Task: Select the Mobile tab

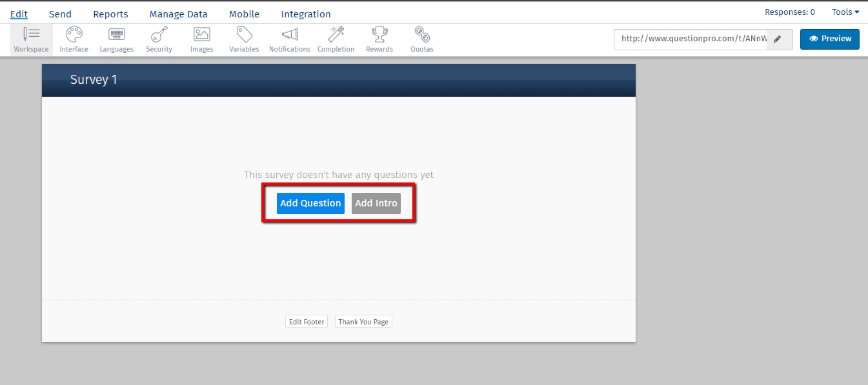Action: pos(244,14)
